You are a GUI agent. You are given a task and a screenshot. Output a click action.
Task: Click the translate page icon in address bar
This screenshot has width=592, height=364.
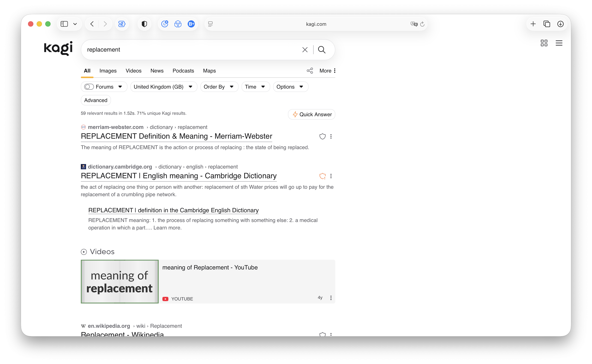(414, 24)
